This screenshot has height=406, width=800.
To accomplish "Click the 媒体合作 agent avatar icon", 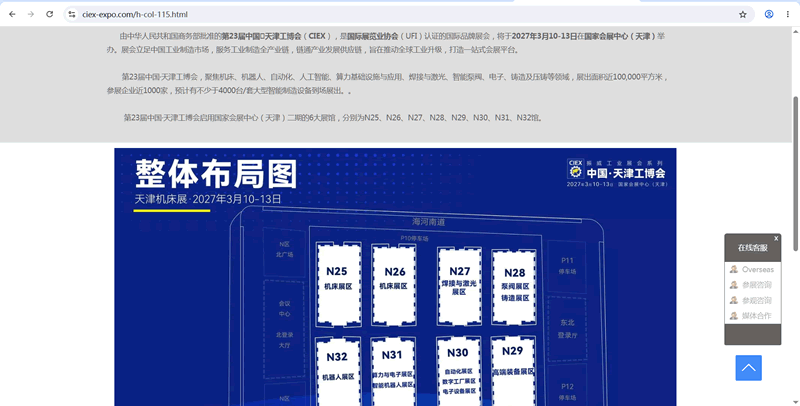I will coord(734,316).
